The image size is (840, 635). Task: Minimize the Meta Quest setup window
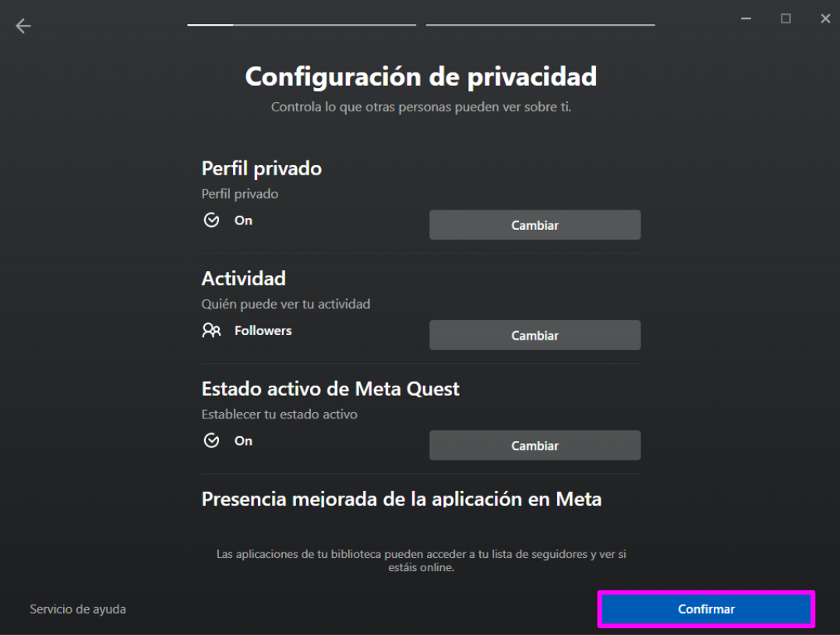(x=746, y=18)
